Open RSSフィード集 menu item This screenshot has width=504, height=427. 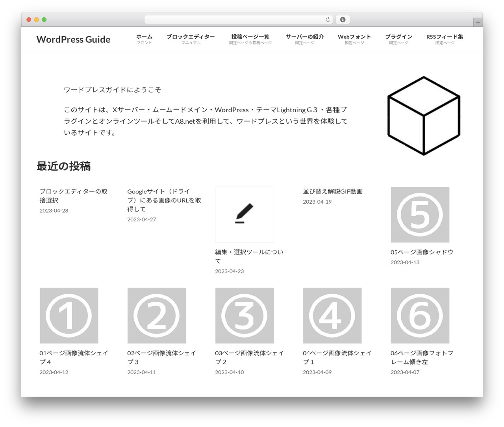445,39
